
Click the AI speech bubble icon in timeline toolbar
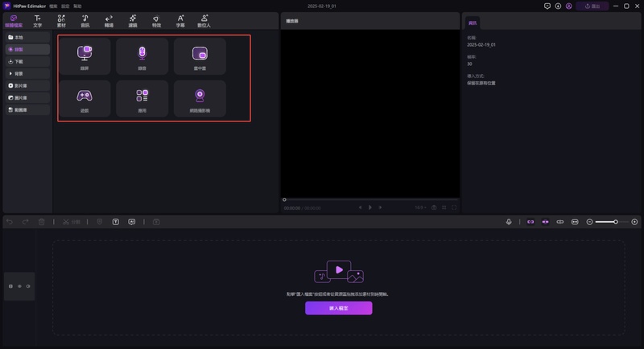(x=132, y=222)
